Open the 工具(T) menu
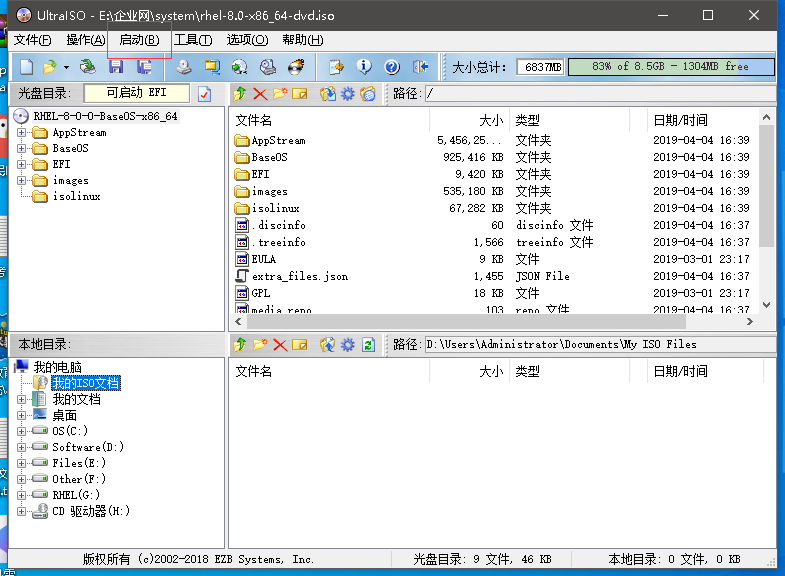 coord(193,40)
